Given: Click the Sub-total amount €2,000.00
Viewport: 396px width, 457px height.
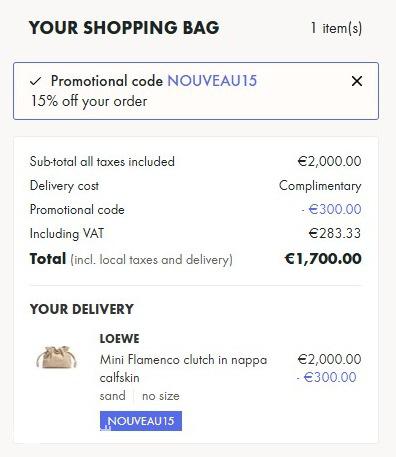Looking at the screenshot, I should point(329,161).
